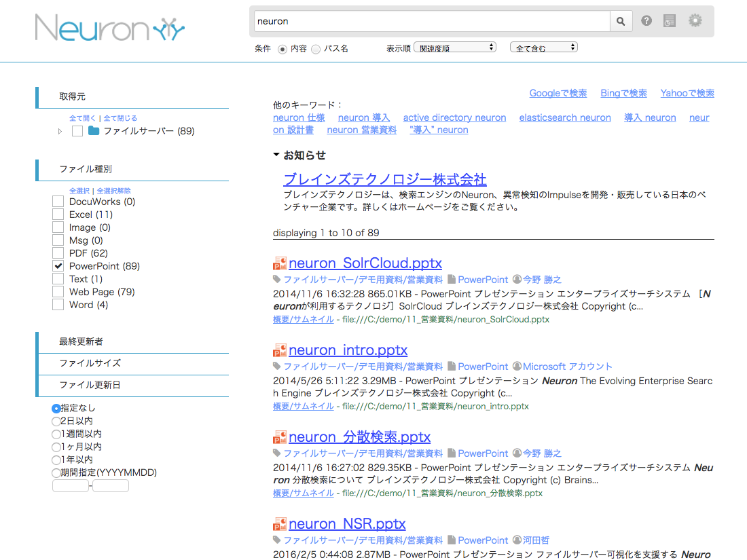
Task: Click tag icon under neuron_intro.pptx
Action: click(x=277, y=366)
